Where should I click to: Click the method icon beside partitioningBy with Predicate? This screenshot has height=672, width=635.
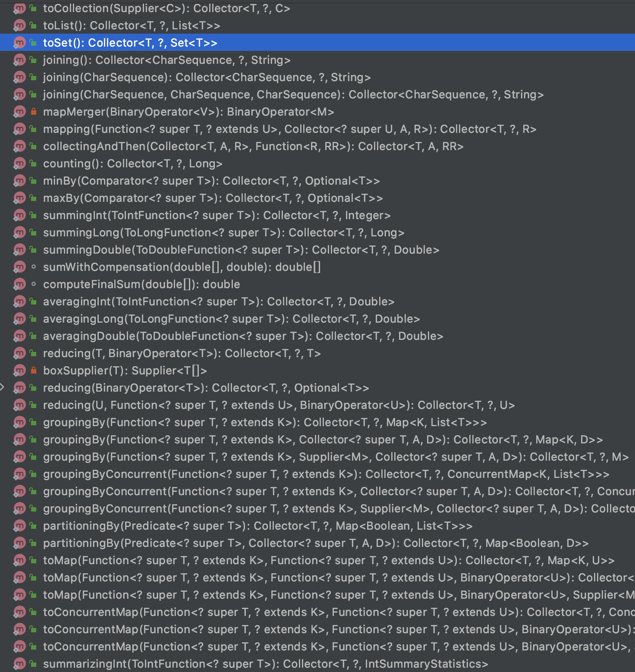pyautogui.click(x=19, y=526)
